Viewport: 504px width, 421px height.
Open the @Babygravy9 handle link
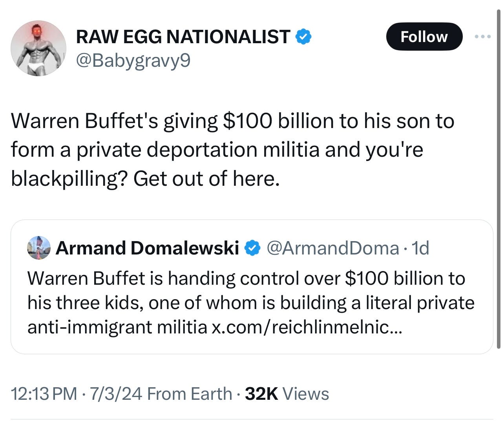(133, 60)
